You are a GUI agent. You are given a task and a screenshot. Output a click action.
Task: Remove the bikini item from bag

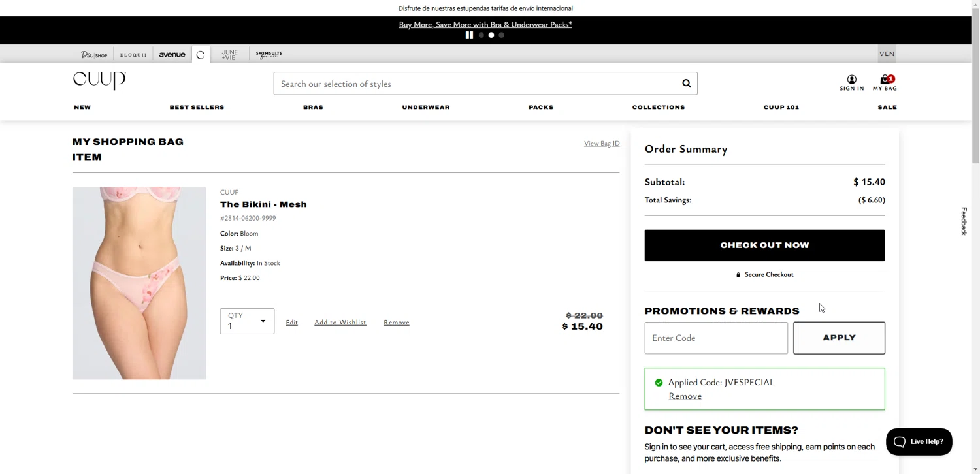point(397,323)
